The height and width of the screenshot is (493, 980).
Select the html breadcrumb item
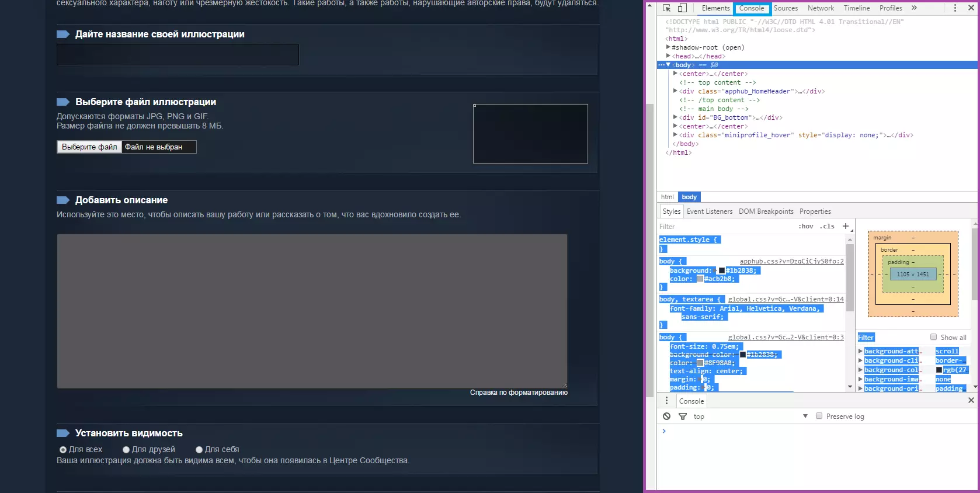[x=668, y=197]
